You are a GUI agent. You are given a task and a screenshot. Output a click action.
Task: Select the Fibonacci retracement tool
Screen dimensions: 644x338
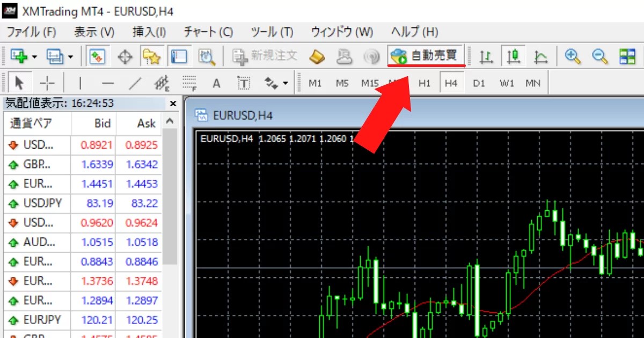189,83
